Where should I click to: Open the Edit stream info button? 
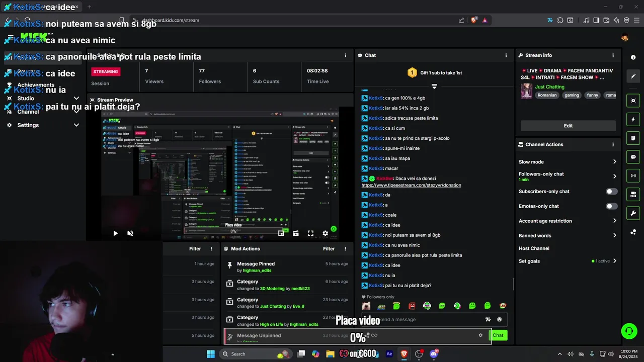pyautogui.click(x=568, y=126)
